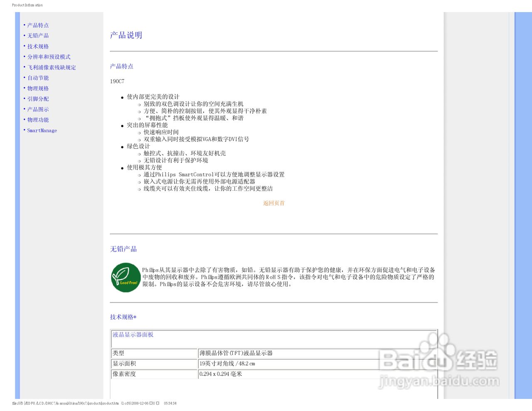
Task: Select bullet 突出的屏幕性能
Action: tap(147, 125)
